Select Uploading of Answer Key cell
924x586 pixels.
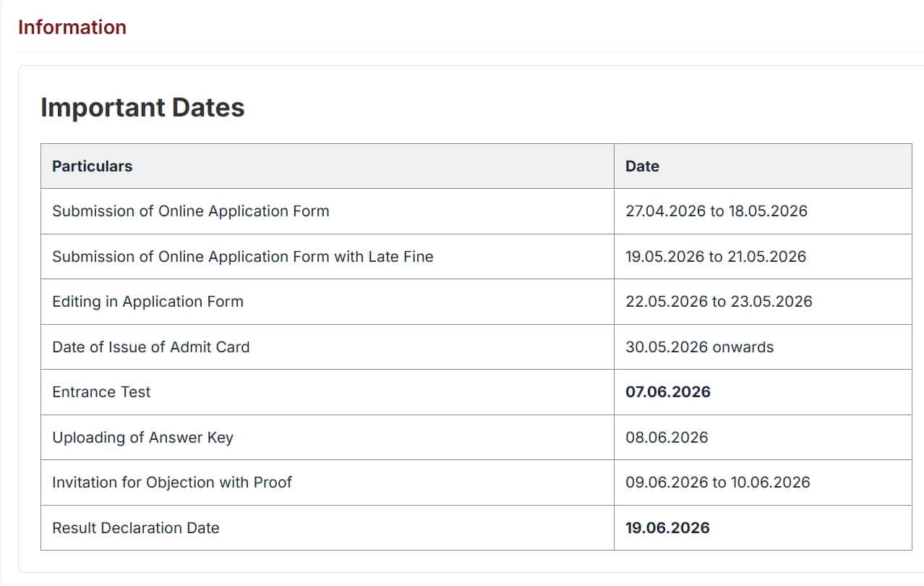click(x=142, y=438)
